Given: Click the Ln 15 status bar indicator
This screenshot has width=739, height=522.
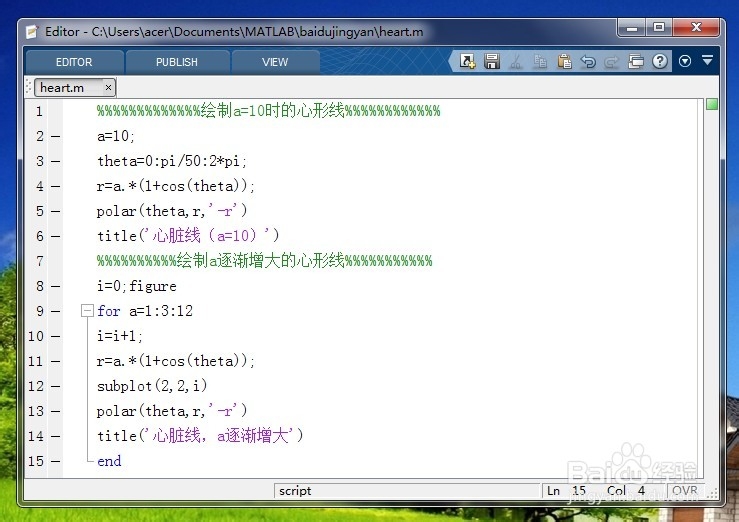Looking at the screenshot, I should (566, 491).
